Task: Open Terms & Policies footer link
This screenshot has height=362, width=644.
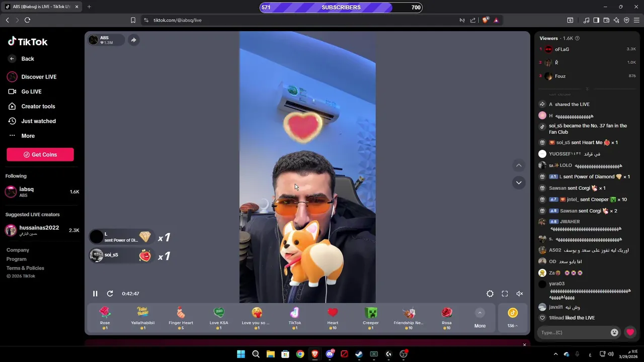Action: 25,268
